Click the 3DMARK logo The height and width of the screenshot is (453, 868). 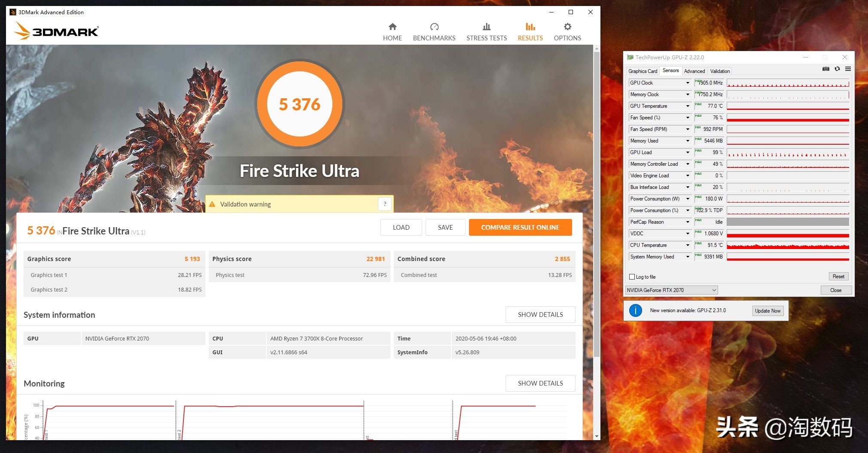[56, 31]
